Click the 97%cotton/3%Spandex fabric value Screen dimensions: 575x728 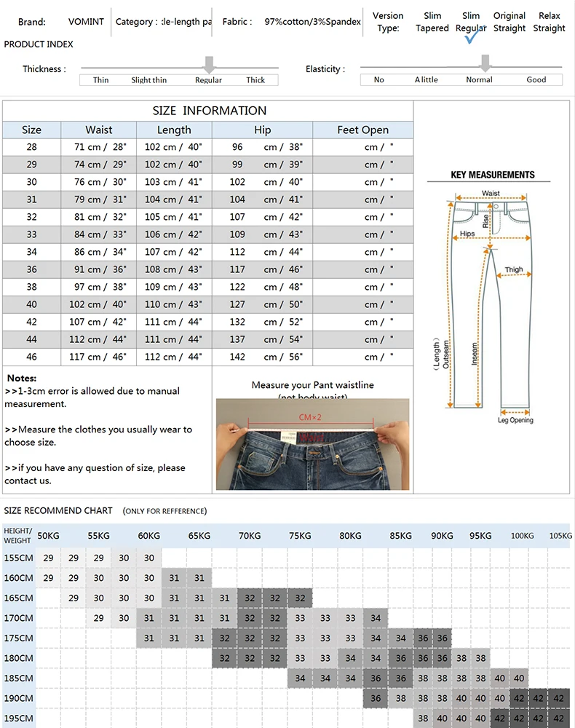point(312,21)
